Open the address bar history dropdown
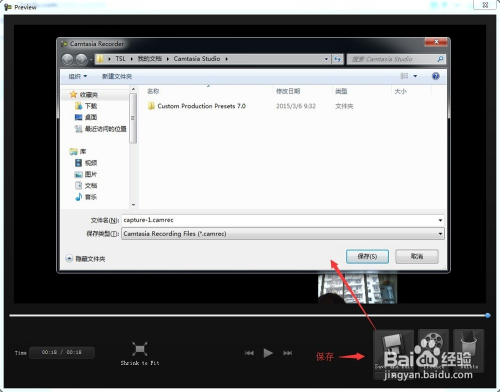 326,59
